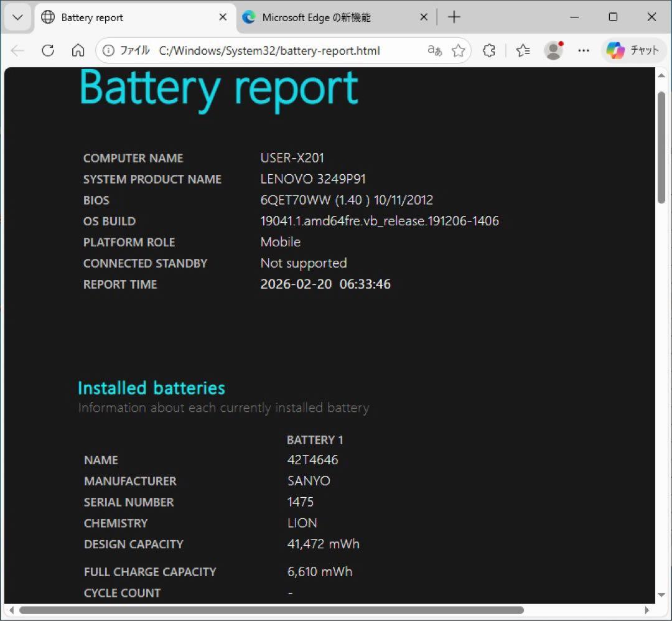Click the SYSTEM PRODUCT NAME label
Viewport: 672px width, 621px height.
click(x=152, y=180)
